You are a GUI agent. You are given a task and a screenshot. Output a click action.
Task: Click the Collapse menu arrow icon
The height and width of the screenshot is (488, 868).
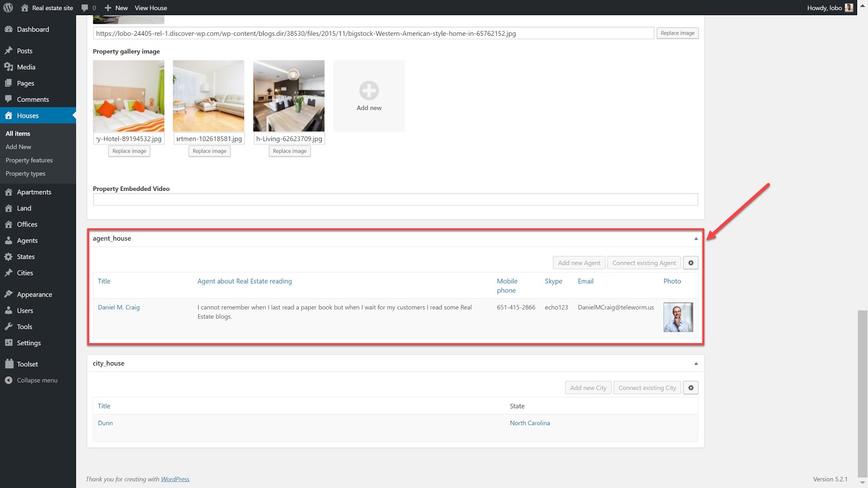9,381
